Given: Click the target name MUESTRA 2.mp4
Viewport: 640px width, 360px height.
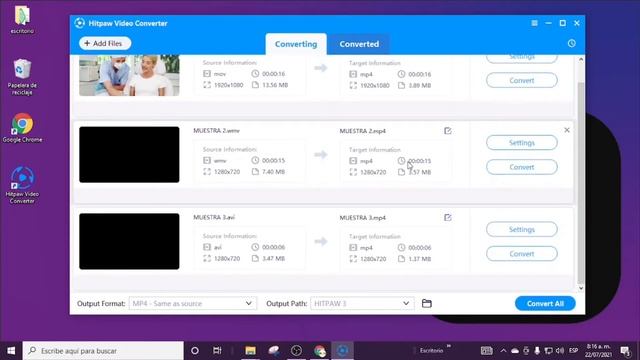Looking at the screenshot, I should [x=362, y=131].
